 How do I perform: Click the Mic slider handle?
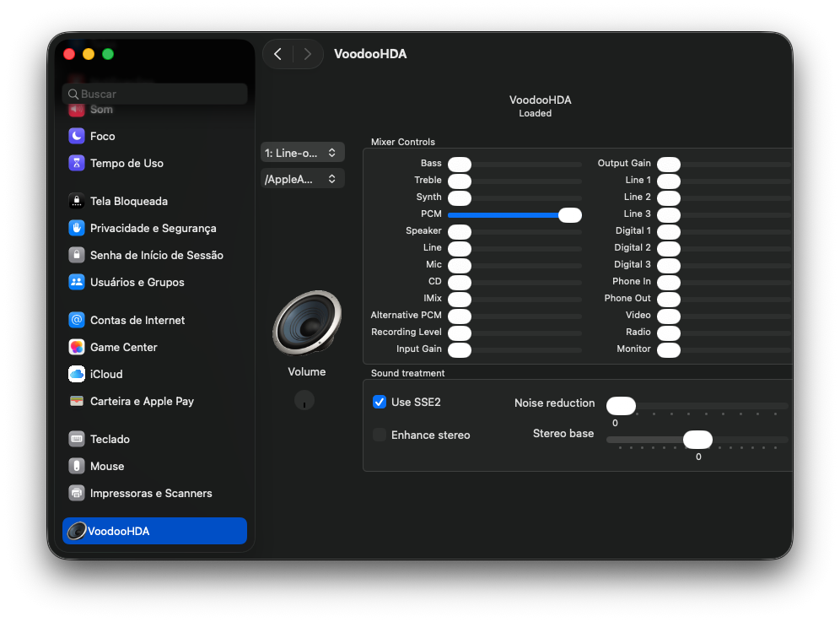[460, 266]
